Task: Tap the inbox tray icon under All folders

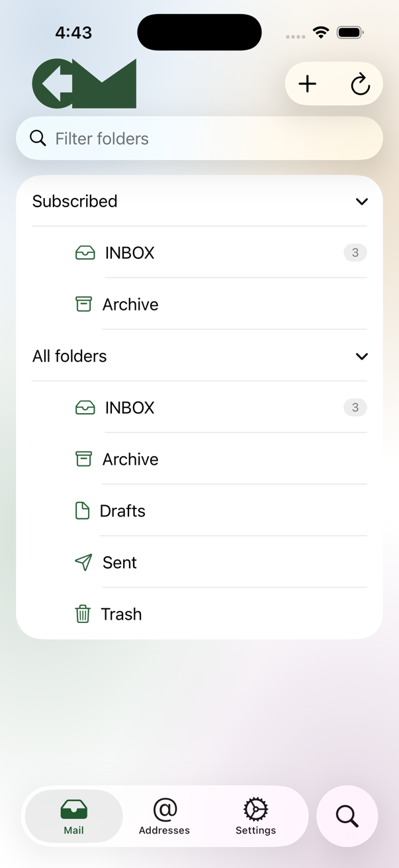Action: pos(85,407)
